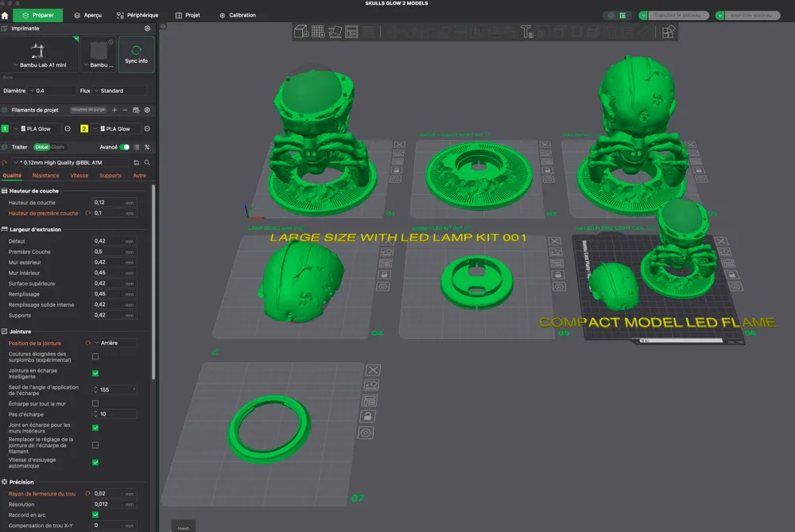Switch to the Périphérique tab
The image size is (795, 532).
click(138, 15)
